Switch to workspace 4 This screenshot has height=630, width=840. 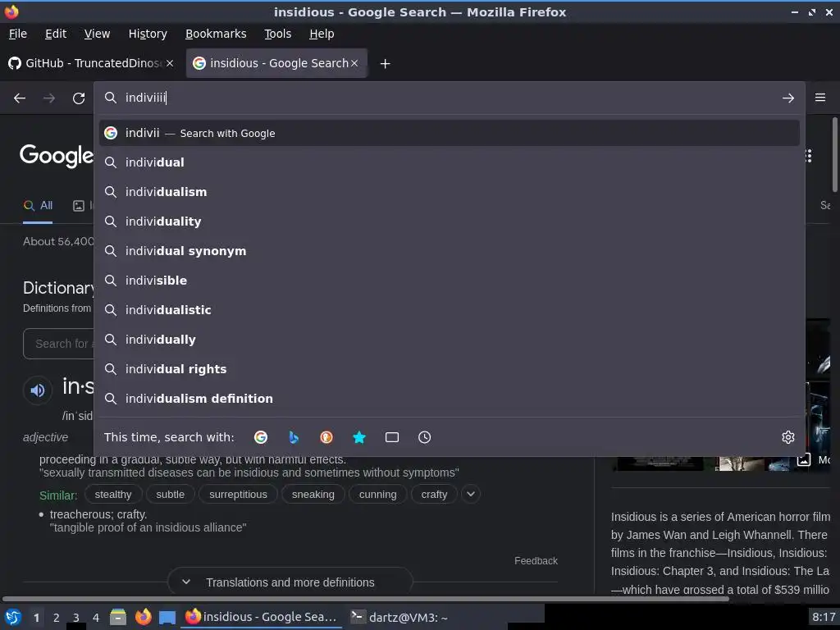[96, 618]
